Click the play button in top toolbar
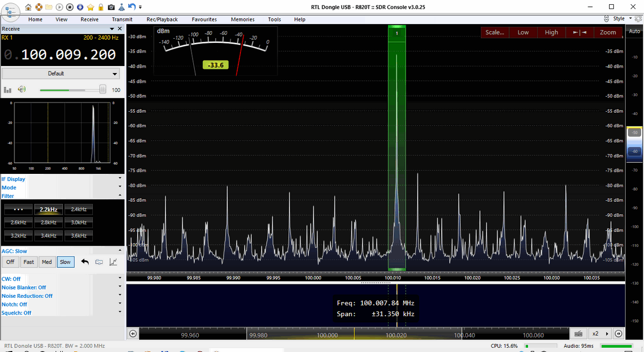Screen dimensions: 644x352 click(x=60, y=7)
